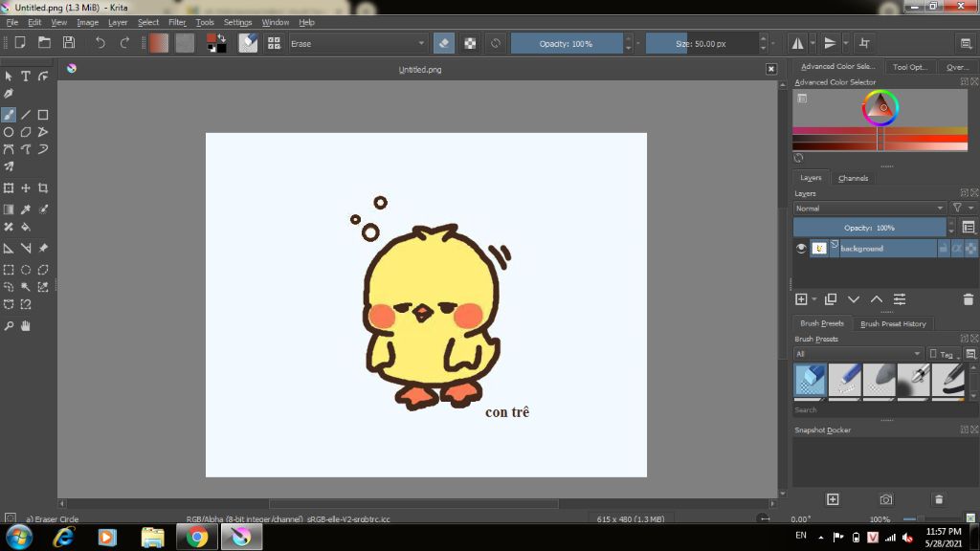Move the layer up with arrow button
Image resolution: width=980 pixels, height=551 pixels.
tap(877, 299)
